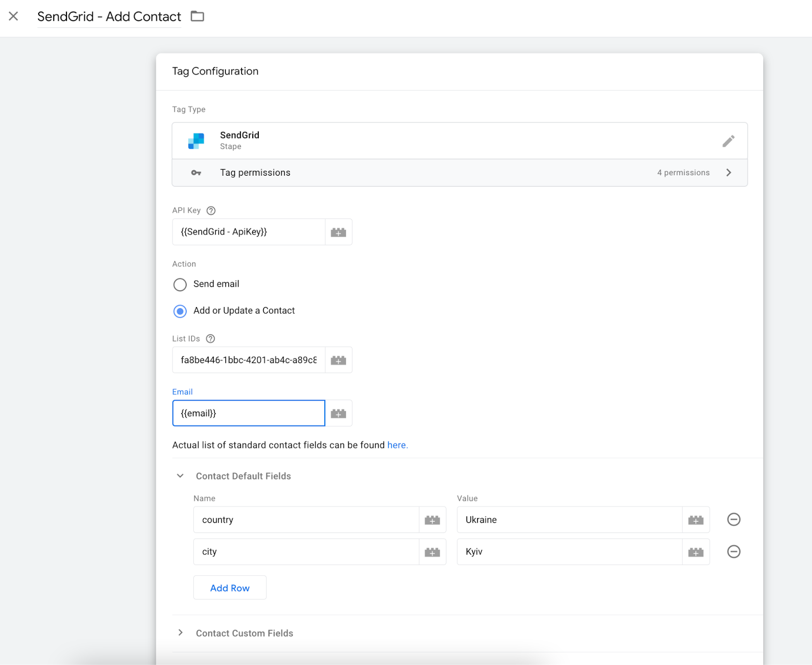Open the 4 permissions details
Screen dimensions: 812x665
pos(683,173)
